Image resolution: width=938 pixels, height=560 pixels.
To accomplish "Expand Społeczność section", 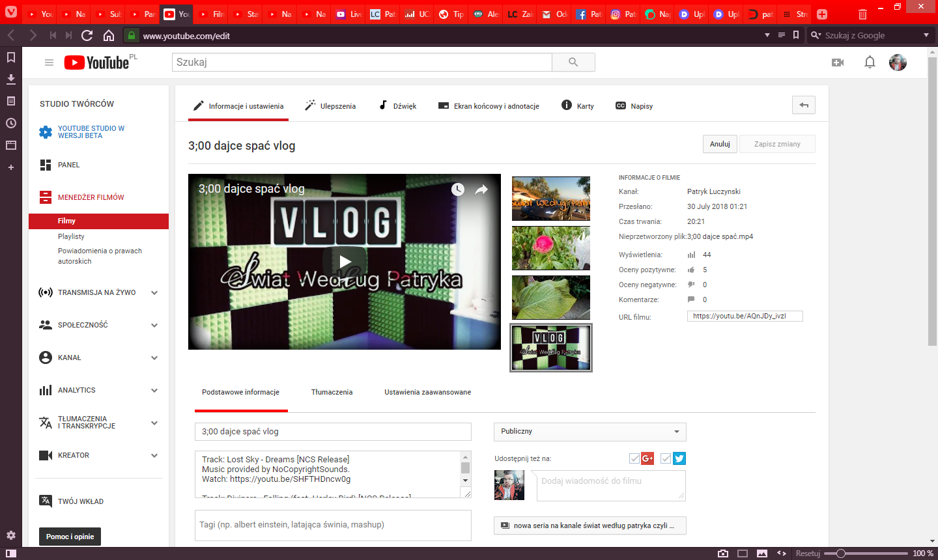I will pos(154,325).
